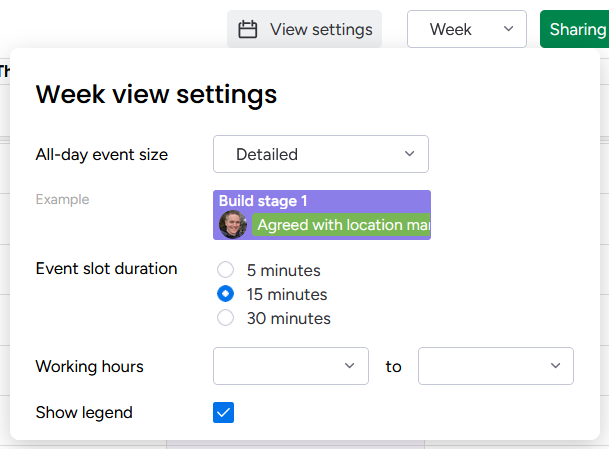Choose 30 minutes event slot duration
This screenshot has width=609, height=449.
(226, 318)
